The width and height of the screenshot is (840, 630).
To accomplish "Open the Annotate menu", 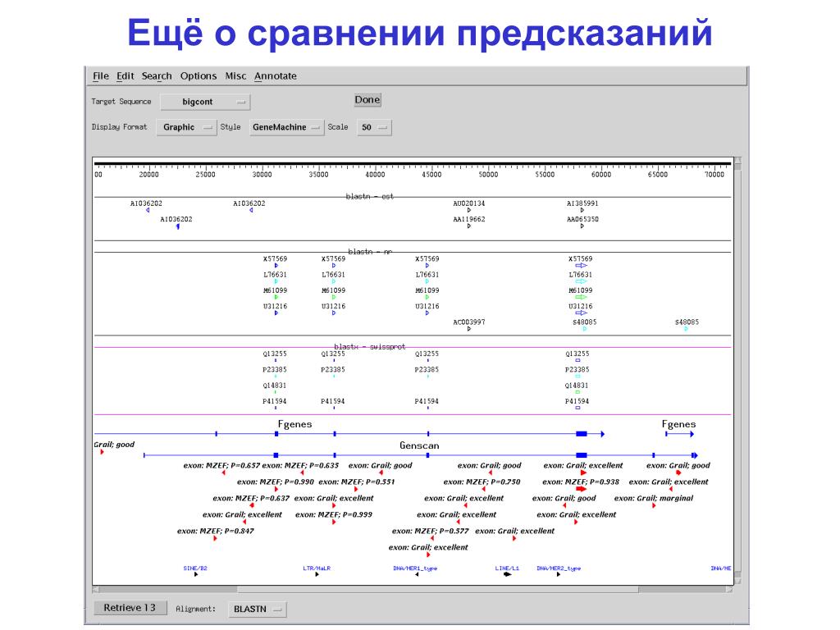I will (276, 76).
